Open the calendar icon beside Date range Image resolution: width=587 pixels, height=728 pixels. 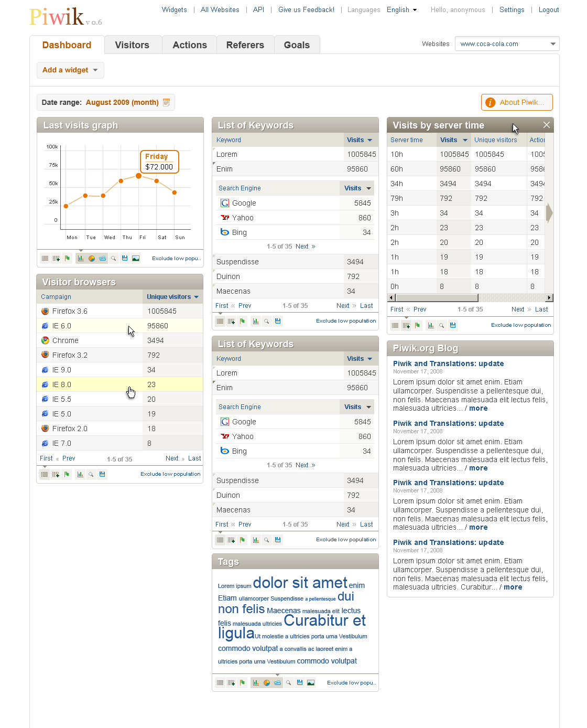(166, 103)
